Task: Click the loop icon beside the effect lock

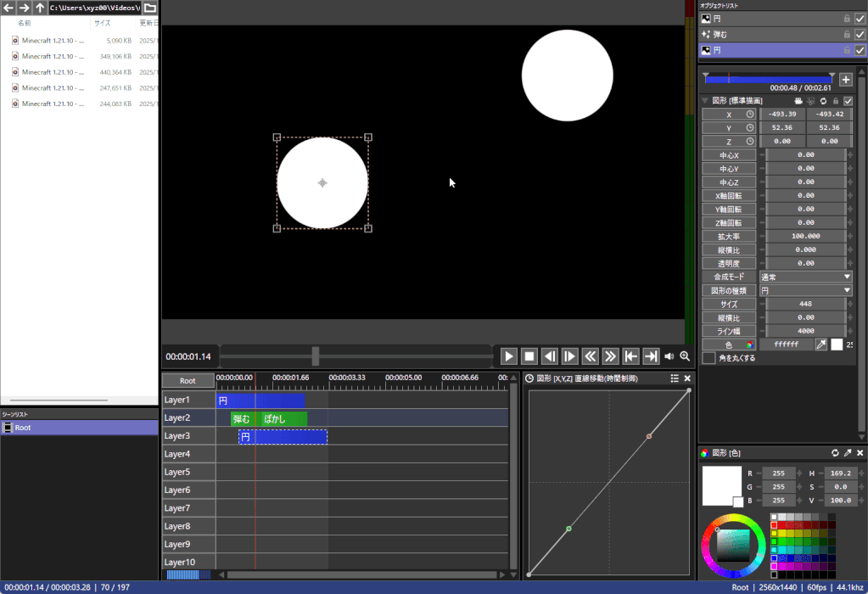Action: 823,100
